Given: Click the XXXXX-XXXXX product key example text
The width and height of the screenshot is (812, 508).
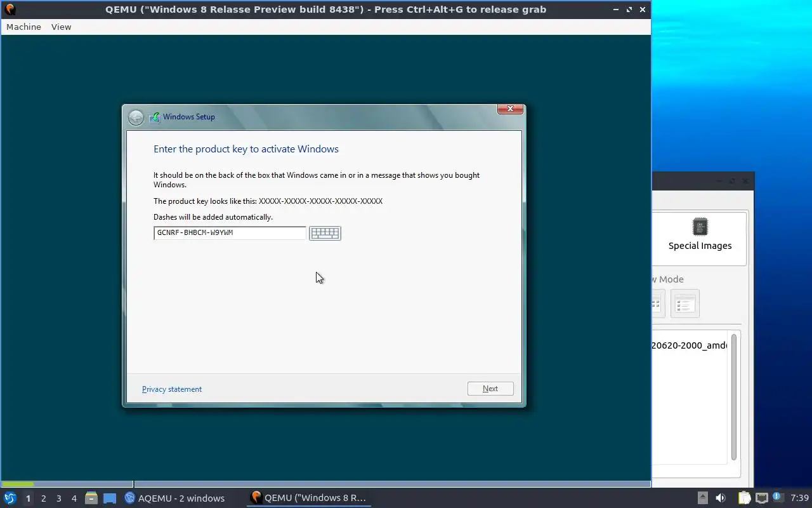Looking at the screenshot, I should (321, 201).
